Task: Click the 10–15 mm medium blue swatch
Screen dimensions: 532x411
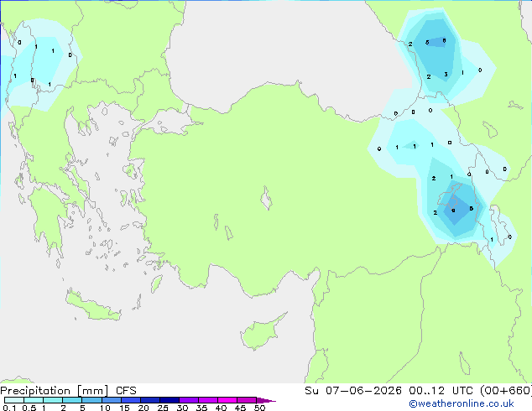Action: (x=112, y=400)
